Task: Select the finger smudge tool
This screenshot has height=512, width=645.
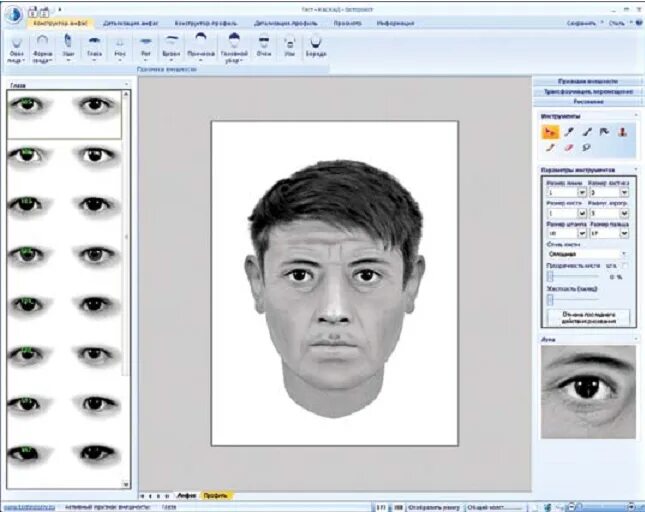Action: 550,147
